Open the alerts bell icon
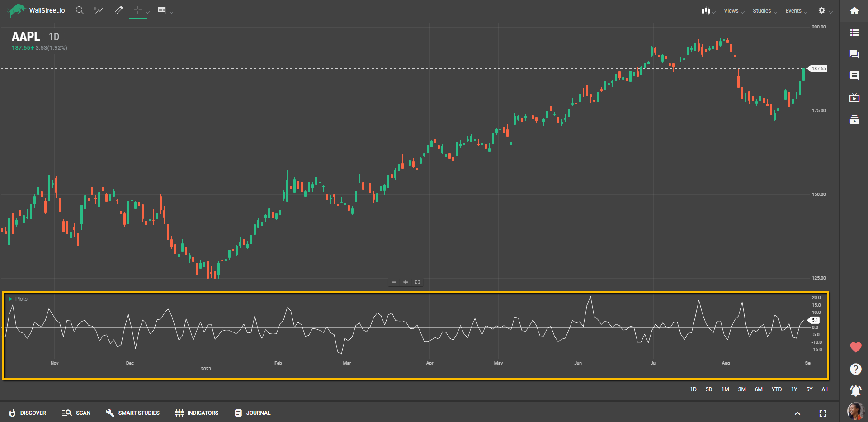The width and height of the screenshot is (868, 422). coord(855,390)
